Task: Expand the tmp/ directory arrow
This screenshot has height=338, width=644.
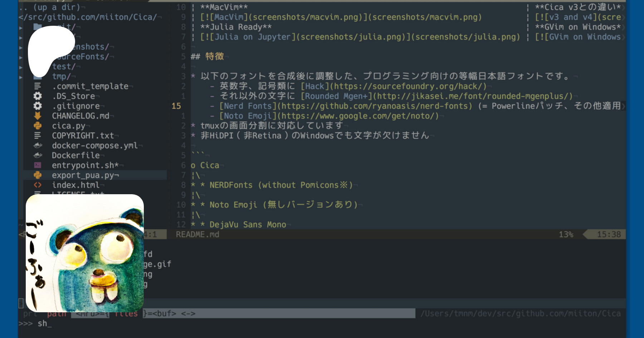Action: point(21,77)
